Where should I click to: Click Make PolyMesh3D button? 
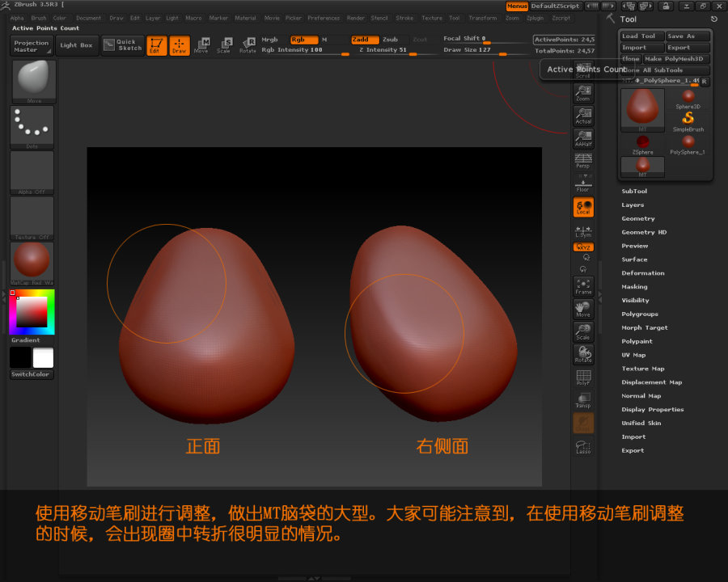tap(676, 59)
